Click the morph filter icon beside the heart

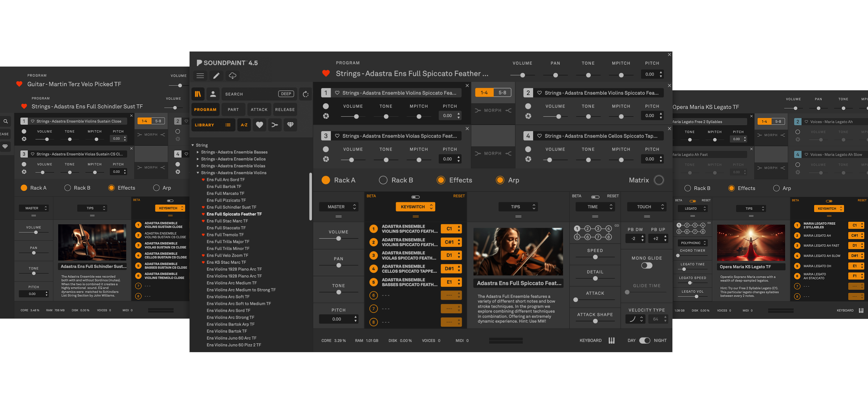[275, 125]
